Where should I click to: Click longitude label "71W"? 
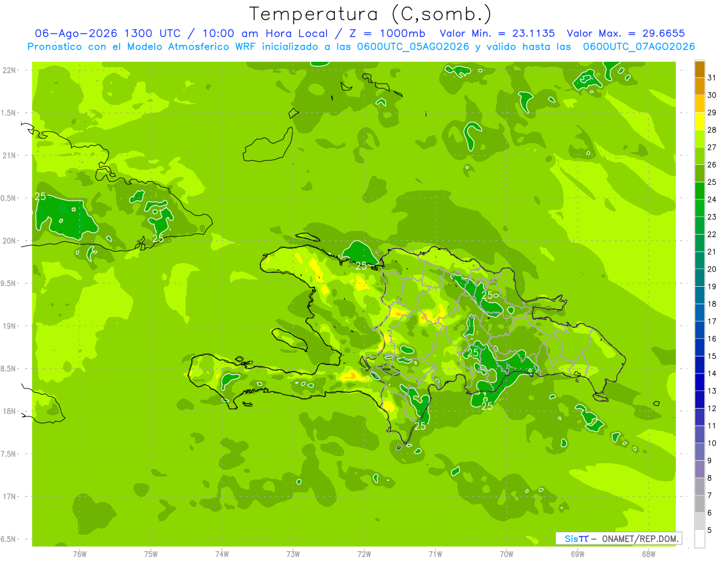[435, 554]
